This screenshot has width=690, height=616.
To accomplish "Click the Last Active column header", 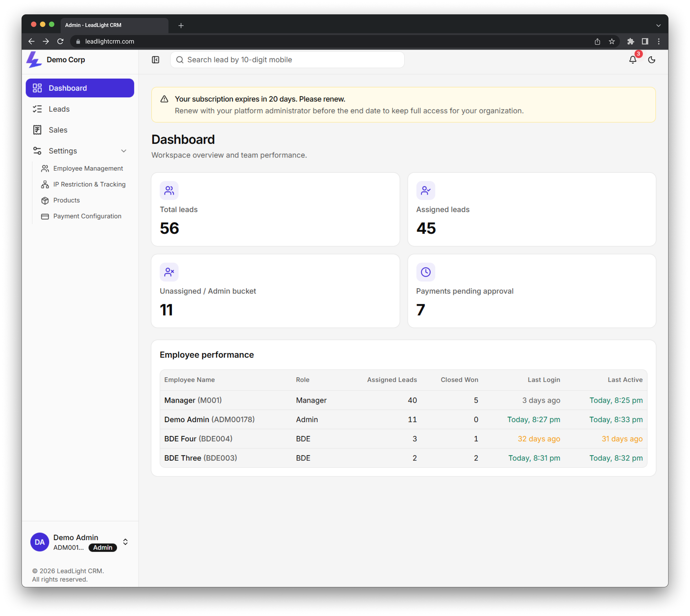I will (625, 380).
